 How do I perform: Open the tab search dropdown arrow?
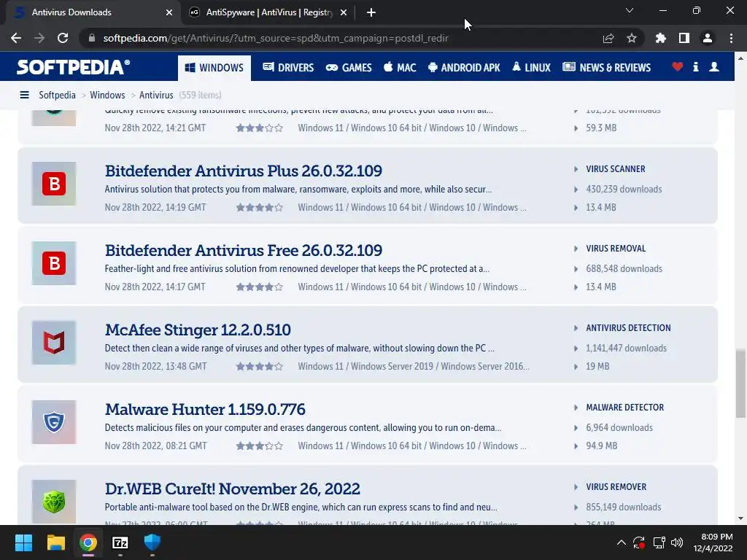point(630,10)
